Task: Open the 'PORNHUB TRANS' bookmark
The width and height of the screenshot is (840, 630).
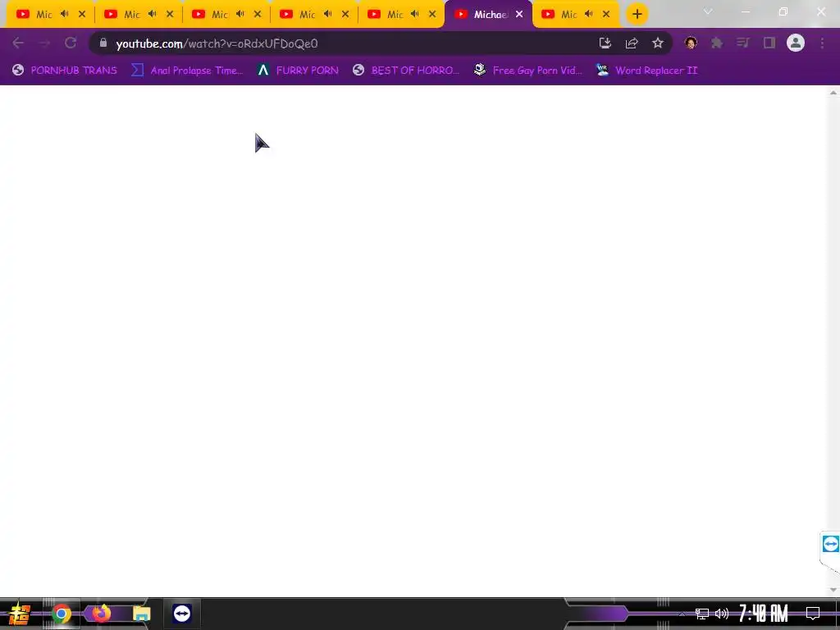Action: 64,71
